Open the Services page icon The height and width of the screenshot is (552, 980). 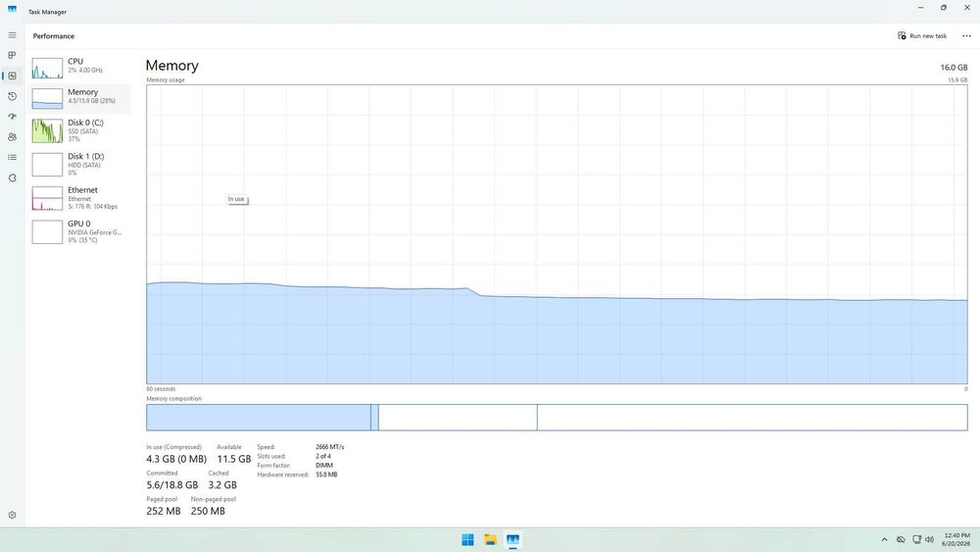pos(12,178)
